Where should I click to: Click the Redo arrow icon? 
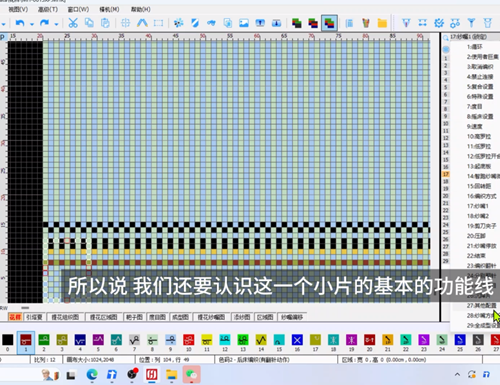point(44,23)
